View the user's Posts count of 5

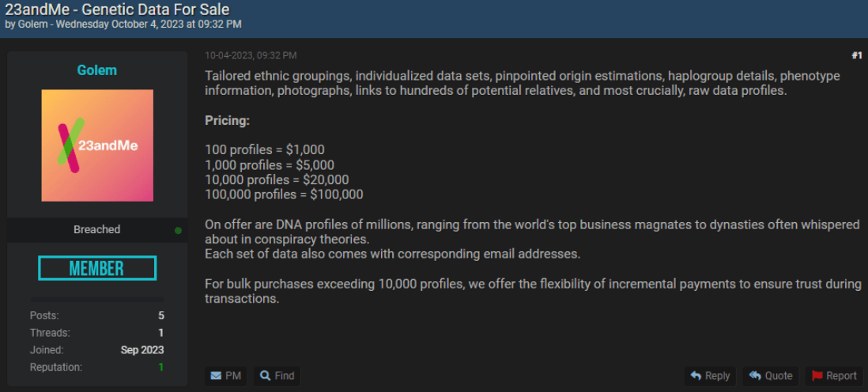tap(161, 315)
